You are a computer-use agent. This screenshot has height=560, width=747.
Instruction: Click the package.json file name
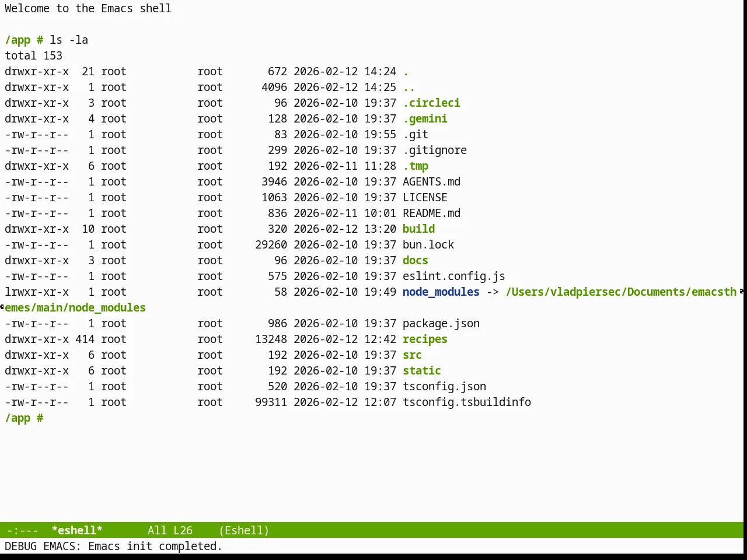pyautogui.click(x=441, y=324)
